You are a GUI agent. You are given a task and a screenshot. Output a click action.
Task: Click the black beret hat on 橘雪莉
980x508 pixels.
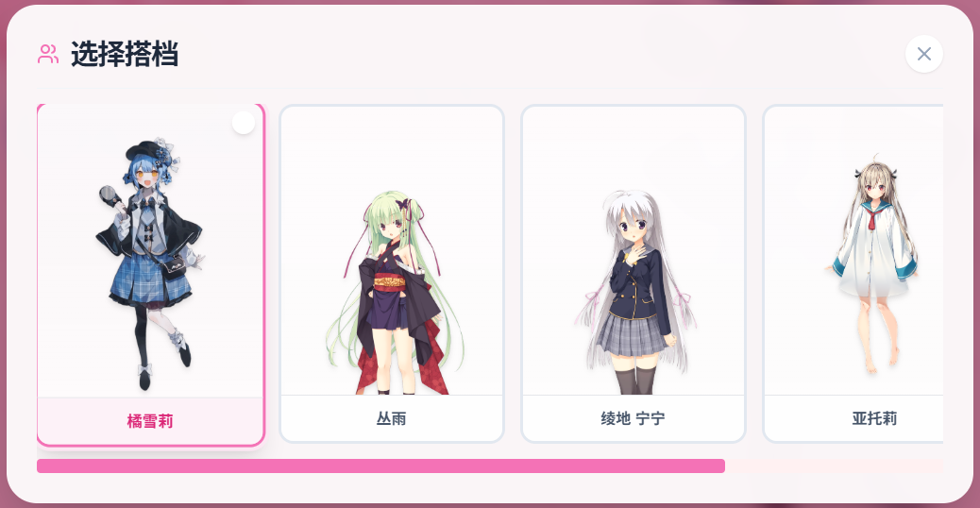click(x=143, y=150)
